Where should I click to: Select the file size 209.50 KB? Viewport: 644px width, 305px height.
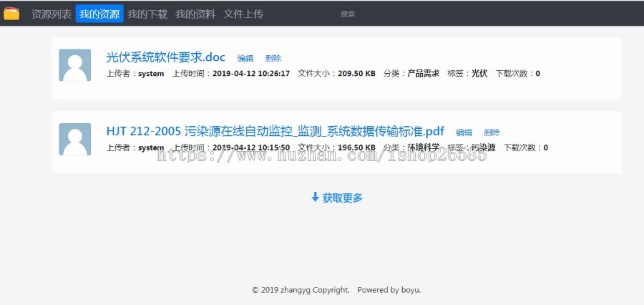[356, 74]
